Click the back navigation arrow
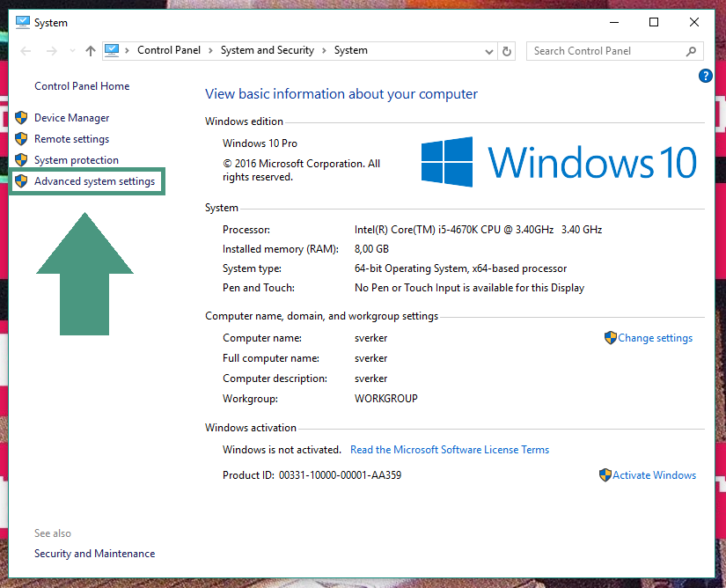The image size is (726, 588). pos(26,51)
